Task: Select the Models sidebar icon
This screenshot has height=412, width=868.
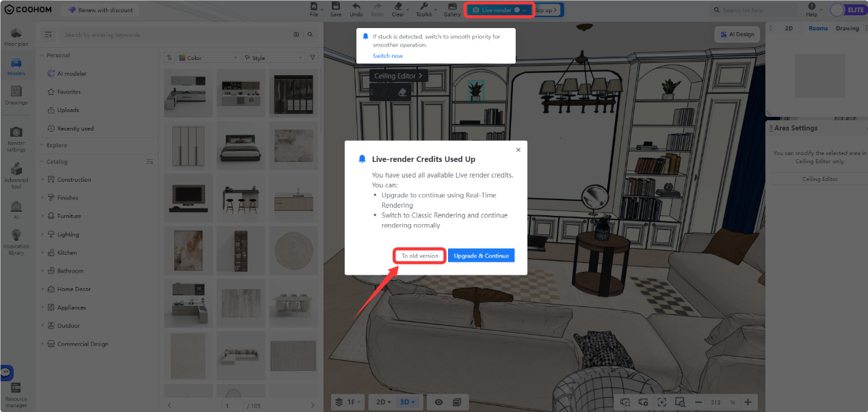Action: pyautogui.click(x=16, y=66)
